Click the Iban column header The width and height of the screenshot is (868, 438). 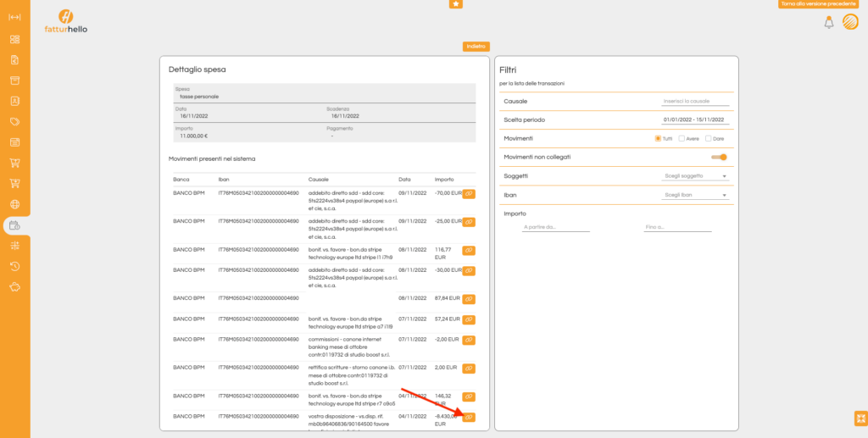click(224, 180)
